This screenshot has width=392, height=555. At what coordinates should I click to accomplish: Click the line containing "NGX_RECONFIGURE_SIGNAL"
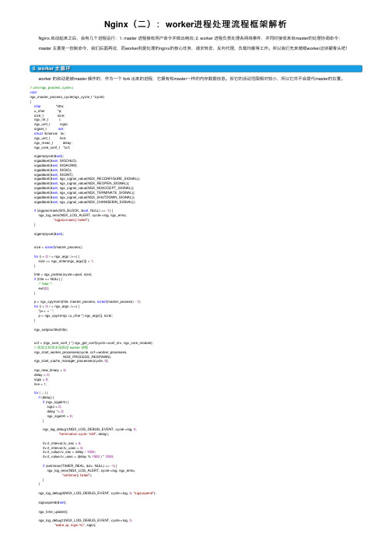(x=86, y=179)
